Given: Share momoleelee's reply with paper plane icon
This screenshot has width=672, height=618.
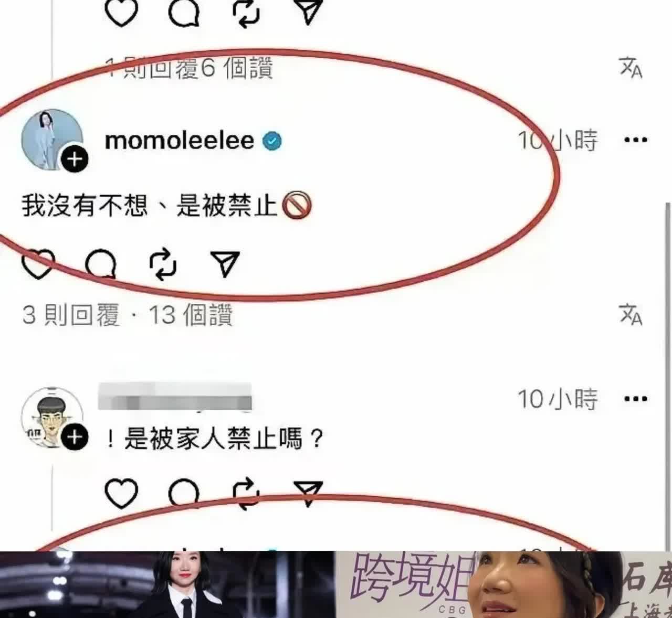Looking at the screenshot, I should (225, 263).
